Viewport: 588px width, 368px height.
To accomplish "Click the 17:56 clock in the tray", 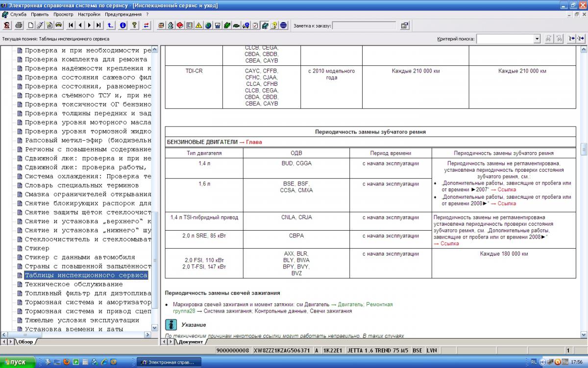I will click(577, 362).
